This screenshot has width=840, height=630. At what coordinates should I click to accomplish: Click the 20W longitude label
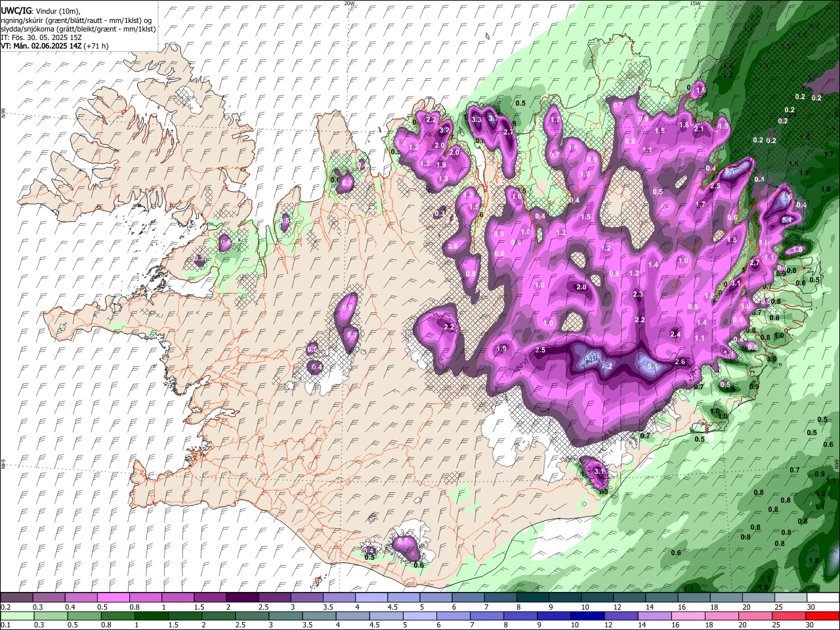349,3
